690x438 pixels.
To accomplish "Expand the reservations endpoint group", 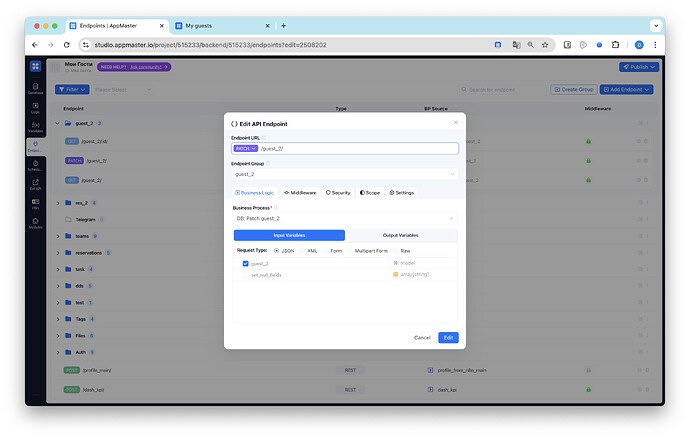I will point(58,253).
